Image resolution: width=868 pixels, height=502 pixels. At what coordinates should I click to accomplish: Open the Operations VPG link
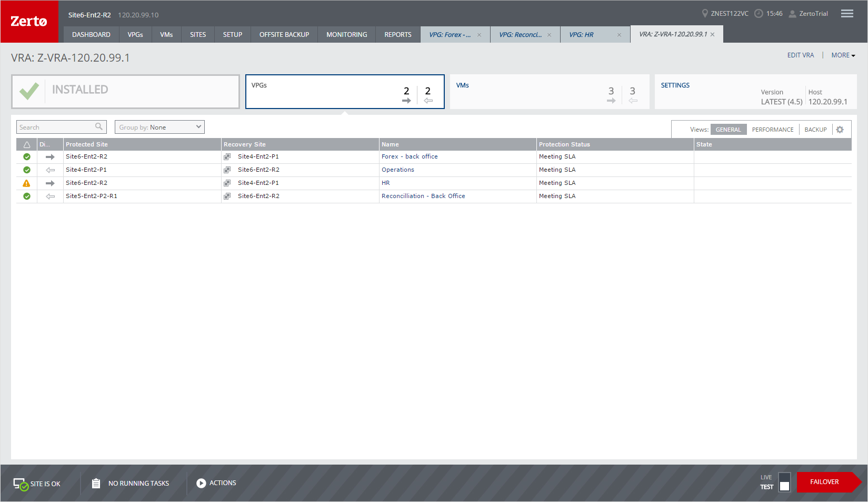[x=398, y=170]
